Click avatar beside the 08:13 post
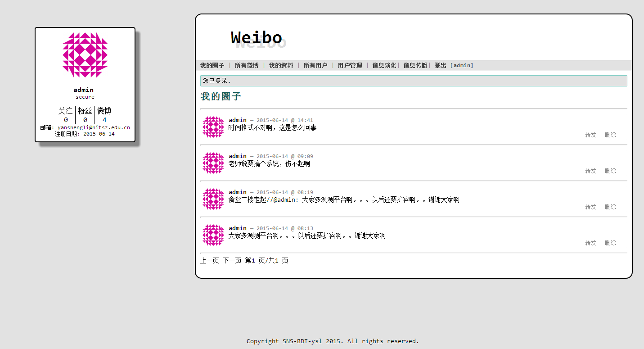The image size is (644, 349). [x=213, y=235]
